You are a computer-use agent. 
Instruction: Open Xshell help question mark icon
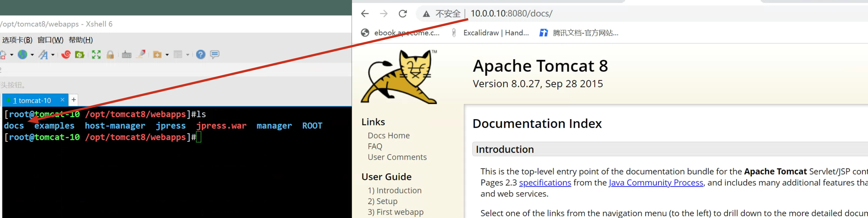point(201,54)
